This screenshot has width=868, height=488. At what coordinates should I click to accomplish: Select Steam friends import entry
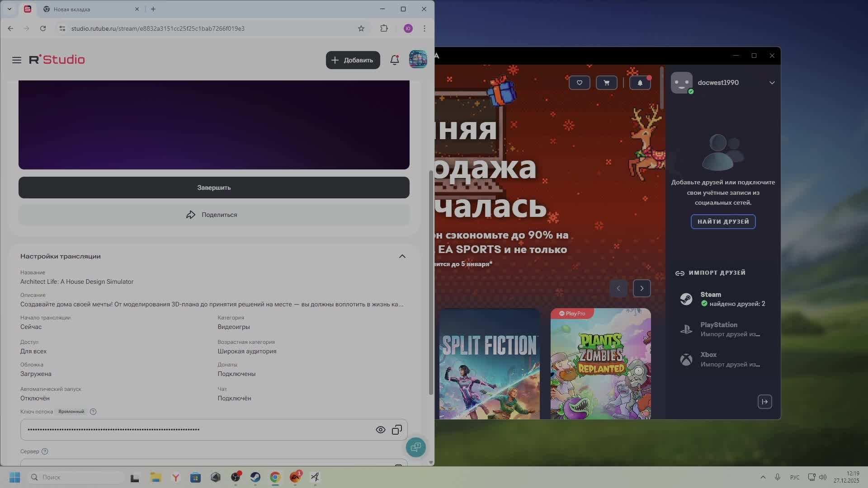[x=722, y=299]
